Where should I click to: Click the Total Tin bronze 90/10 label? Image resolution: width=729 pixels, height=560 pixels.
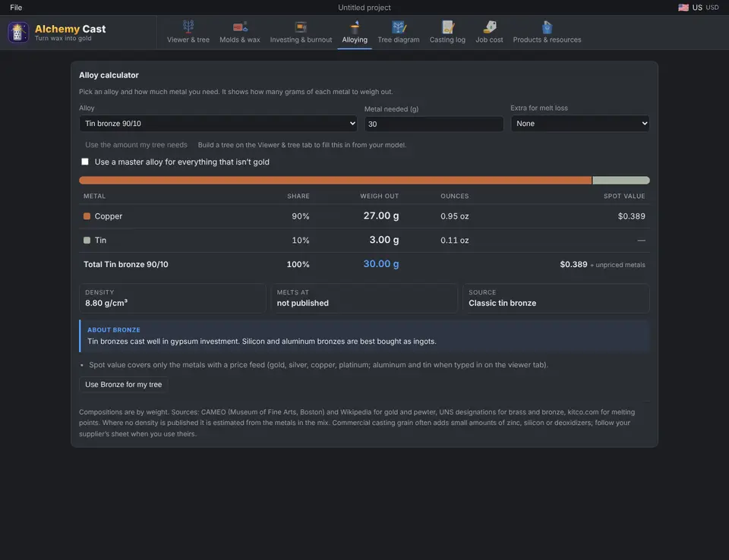tap(126, 264)
